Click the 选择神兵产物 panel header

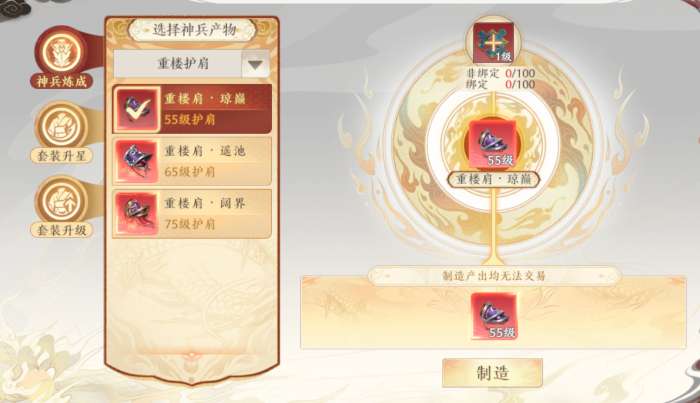click(x=193, y=30)
